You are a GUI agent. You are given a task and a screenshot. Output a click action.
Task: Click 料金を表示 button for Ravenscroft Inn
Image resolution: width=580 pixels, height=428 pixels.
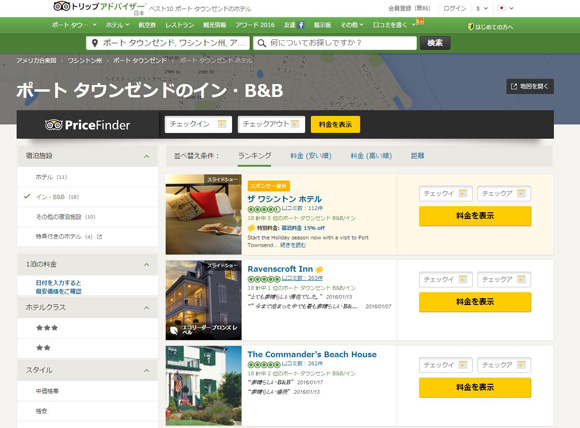[475, 302]
